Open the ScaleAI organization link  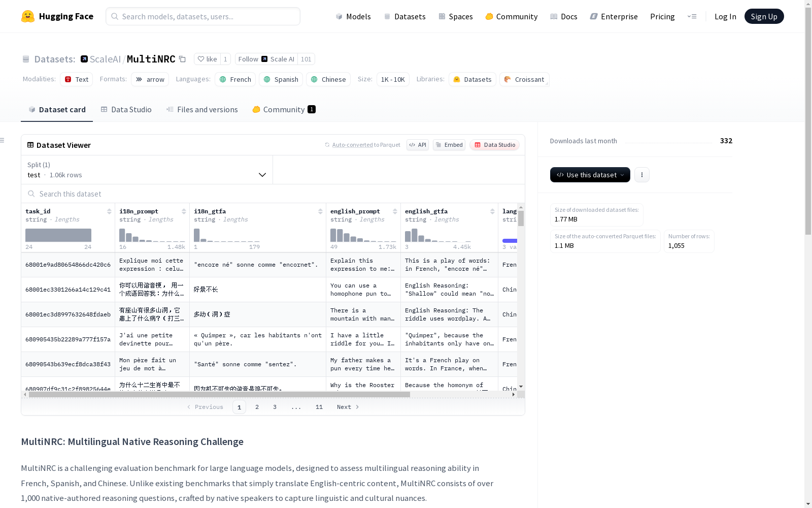point(105,59)
